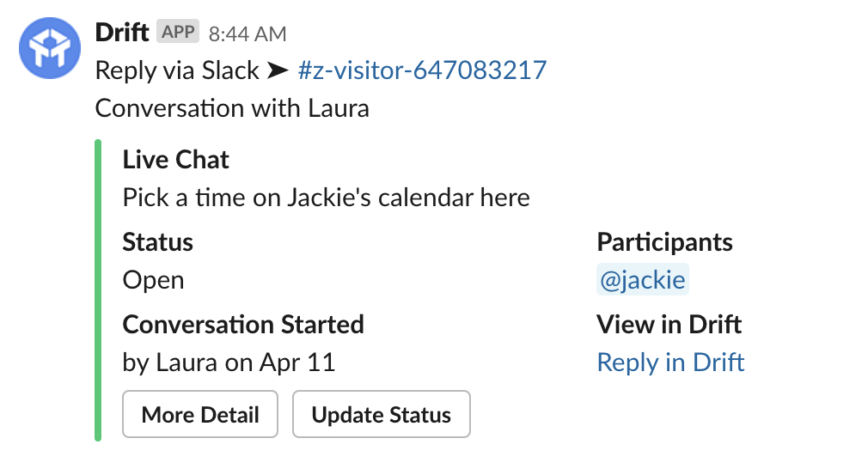Click the Reply via Slack text
The height and width of the screenshot is (469, 868).
pyautogui.click(x=177, y=70)
